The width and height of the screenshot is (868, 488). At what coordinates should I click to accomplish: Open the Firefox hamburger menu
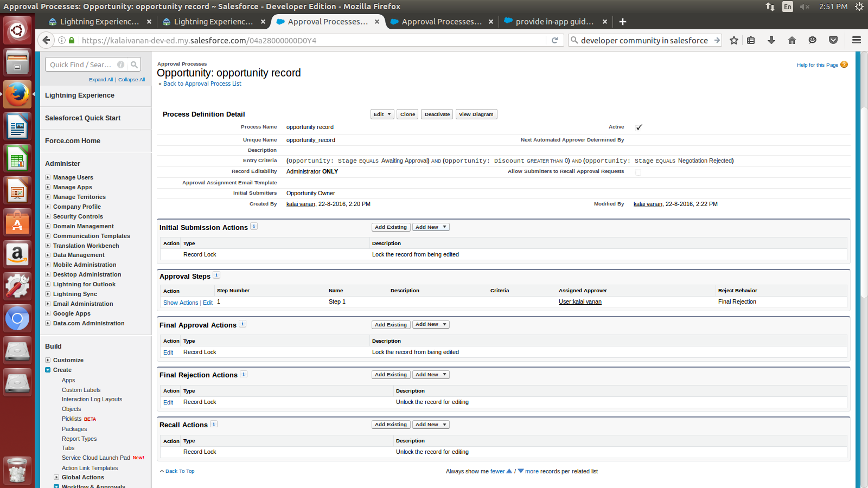(857, 40)
